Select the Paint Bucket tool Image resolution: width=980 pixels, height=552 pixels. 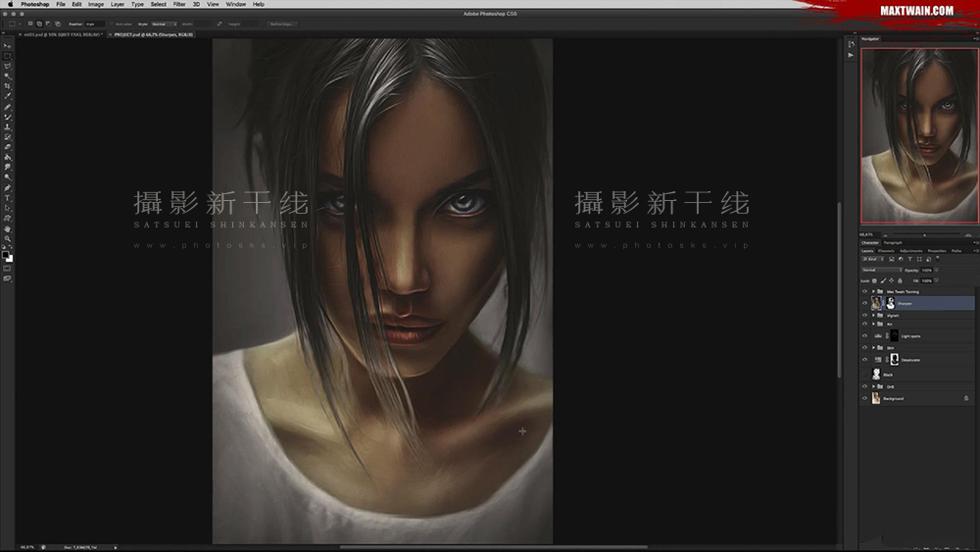[x=8, y=157]
